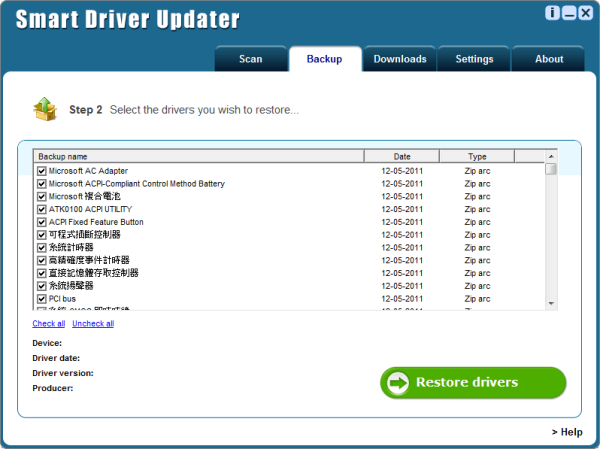Click the Uncheck all link
Screen dimensions: 600x449
(93, 323)
